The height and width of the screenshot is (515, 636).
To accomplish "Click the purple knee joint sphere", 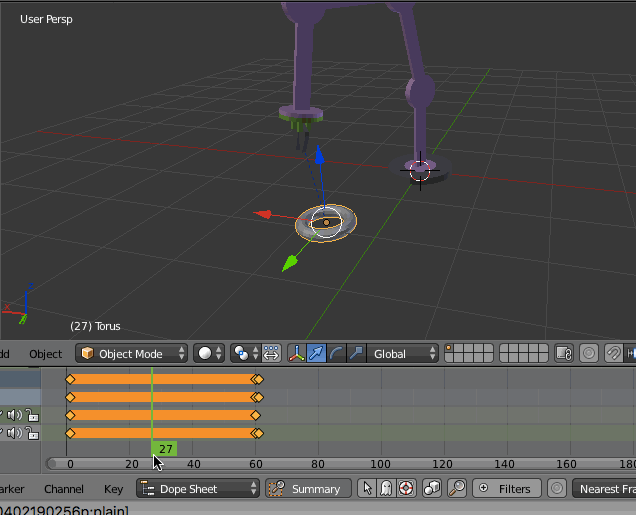I will [x=420, y=90].
